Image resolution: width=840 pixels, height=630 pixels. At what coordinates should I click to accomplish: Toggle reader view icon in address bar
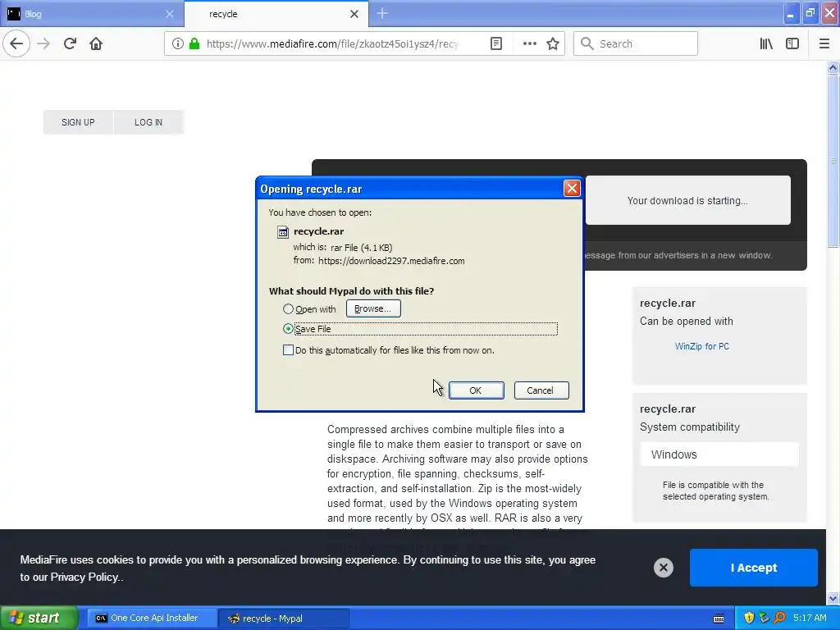[496, 43]
